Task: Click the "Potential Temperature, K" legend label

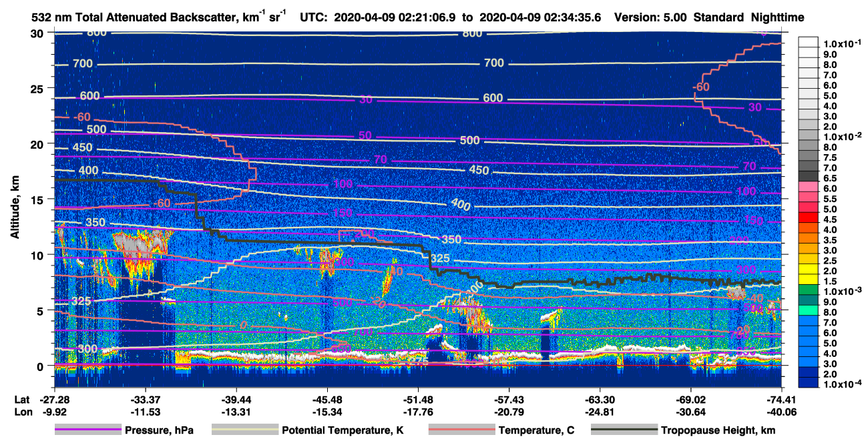Action: [x=343, y=431]
